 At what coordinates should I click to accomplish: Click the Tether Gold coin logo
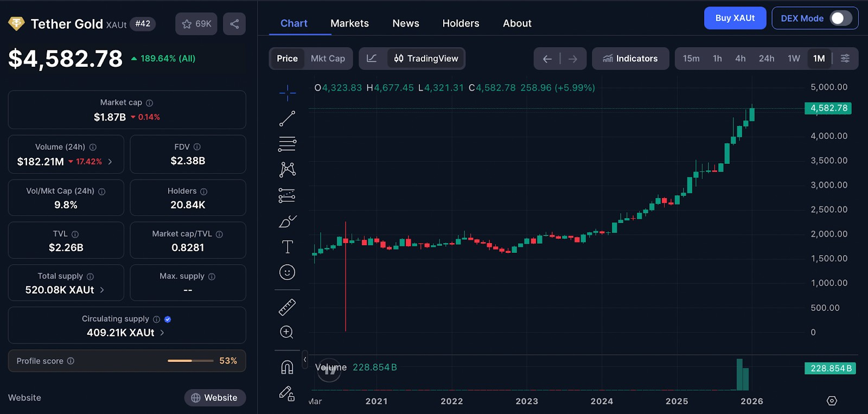(x=16, y=24)
